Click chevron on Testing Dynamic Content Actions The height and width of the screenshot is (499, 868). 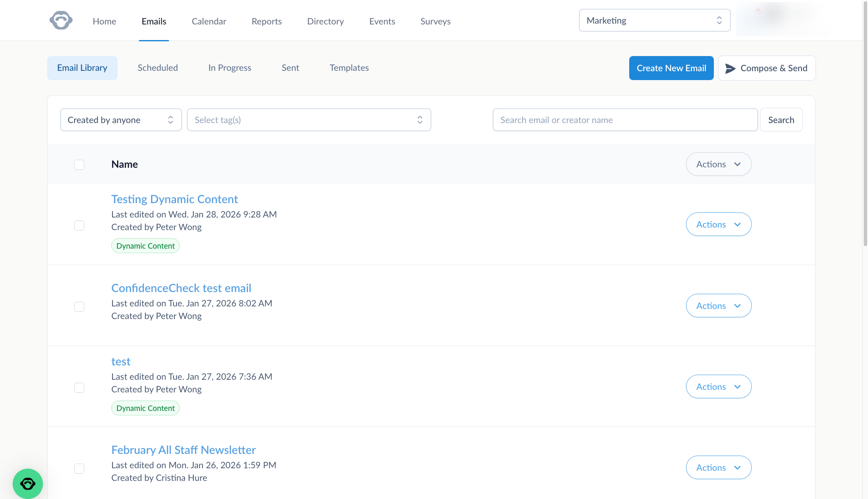tap(737, 225)
